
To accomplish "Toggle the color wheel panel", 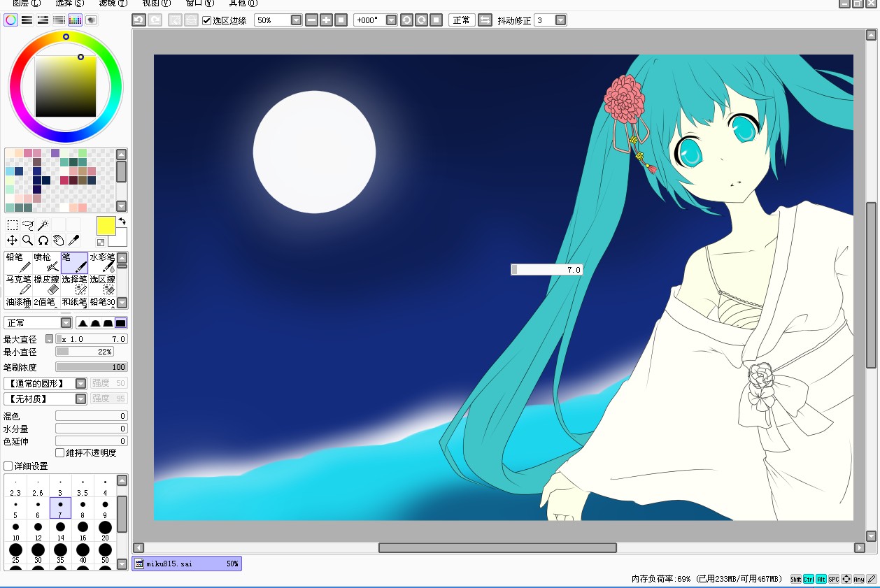I will tap(10, 20).
